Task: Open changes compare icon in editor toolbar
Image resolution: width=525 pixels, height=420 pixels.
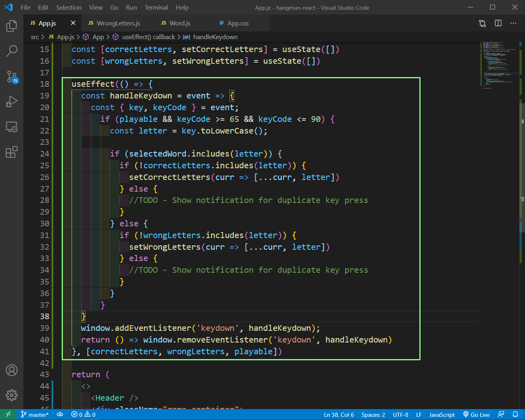Action: (x=482, y=23)
